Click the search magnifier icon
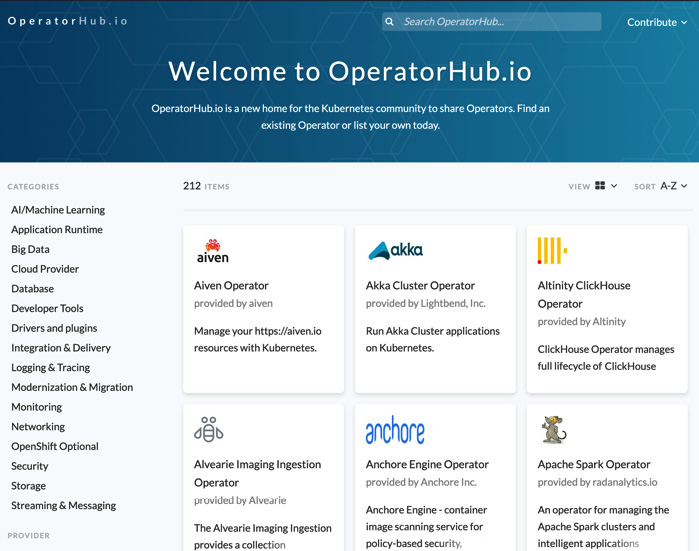 (x=389, y=21)
